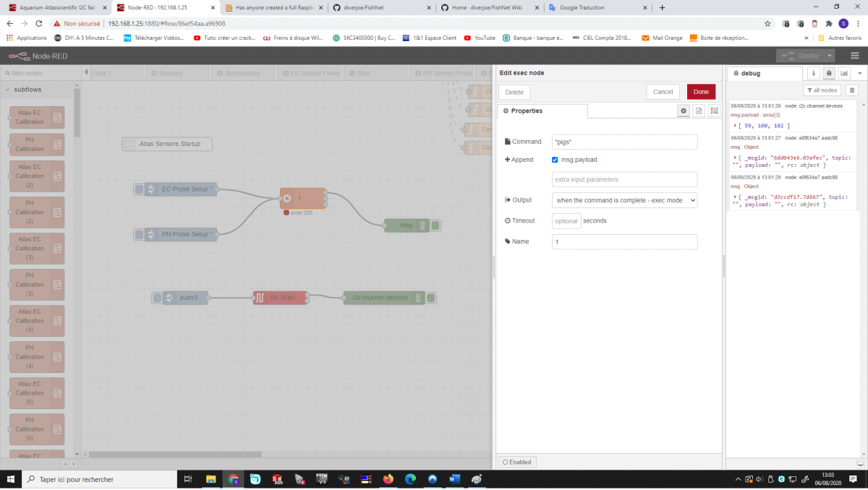The image size is (868, 490).
Task: Clear debug messages with trash icon
Action: pos(852,90)
